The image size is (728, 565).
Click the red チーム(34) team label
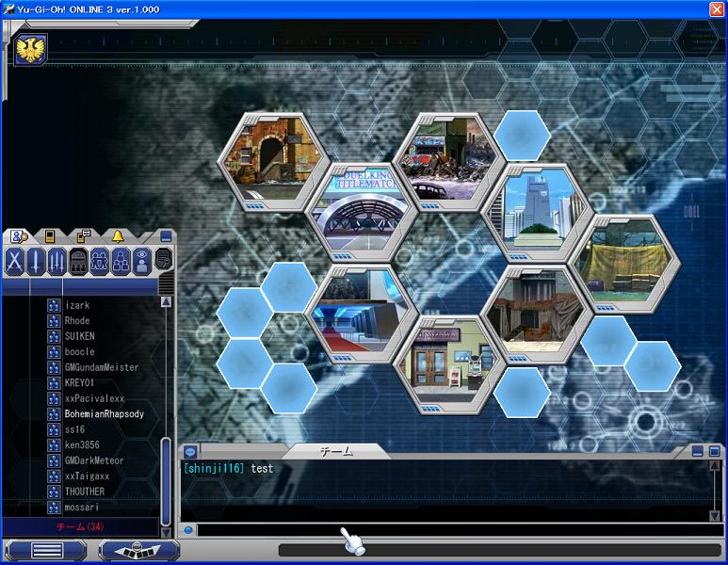click(80, 527)
